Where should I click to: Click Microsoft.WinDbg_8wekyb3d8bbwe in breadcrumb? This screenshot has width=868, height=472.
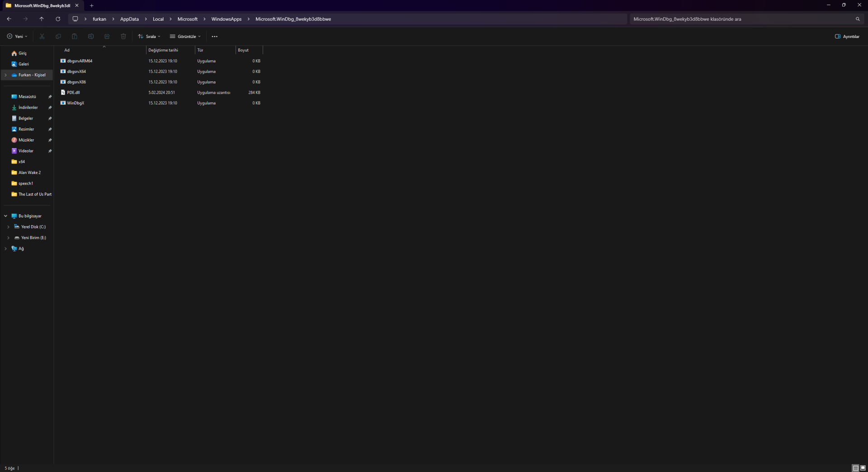click(293, 19)
